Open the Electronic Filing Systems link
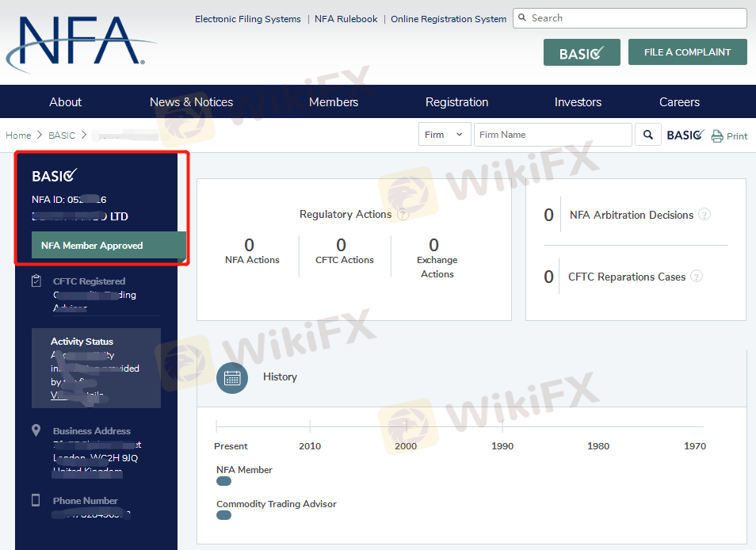This screenshot has width=756, height=550. click(x=248, y=19)
